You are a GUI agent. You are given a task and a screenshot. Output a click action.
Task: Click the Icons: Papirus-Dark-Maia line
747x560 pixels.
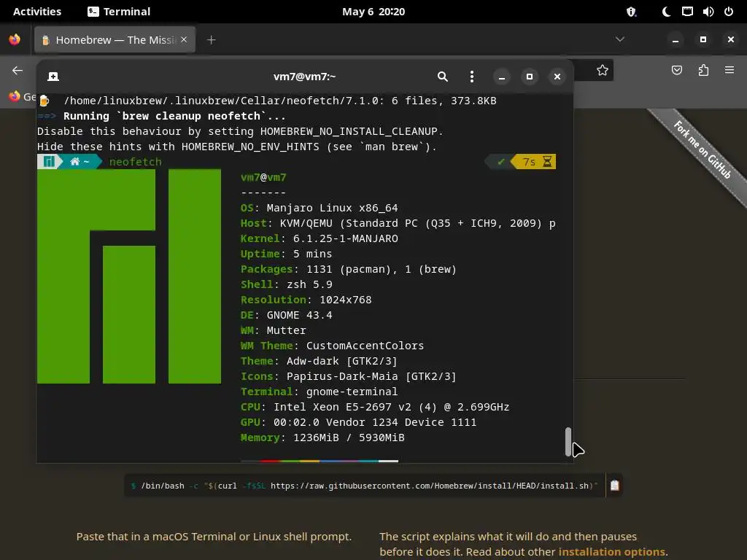tap(348, 376)
